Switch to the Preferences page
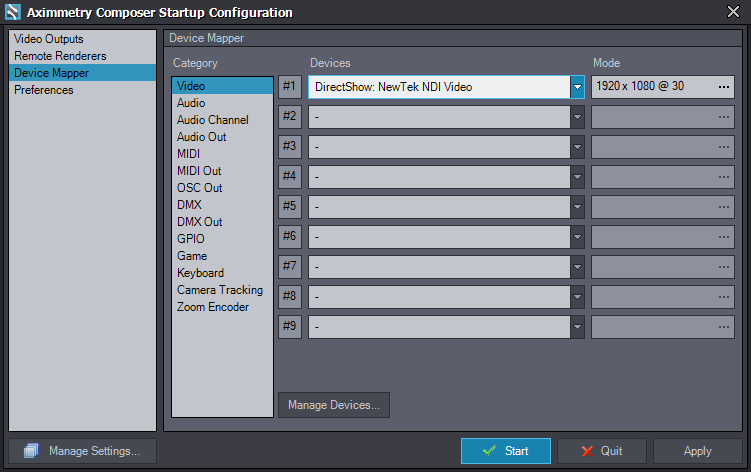 click(x=44, y=90)
